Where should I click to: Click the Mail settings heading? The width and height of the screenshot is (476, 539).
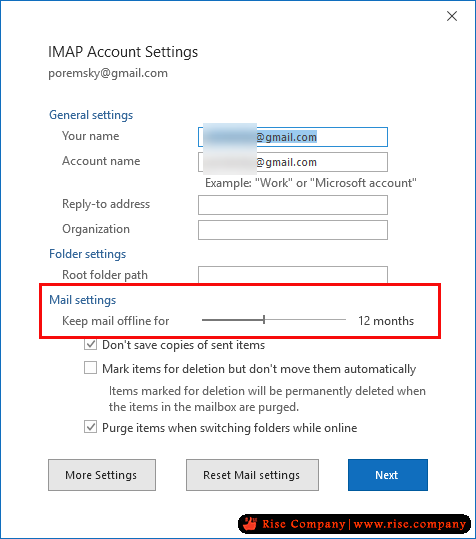point(82,300)
